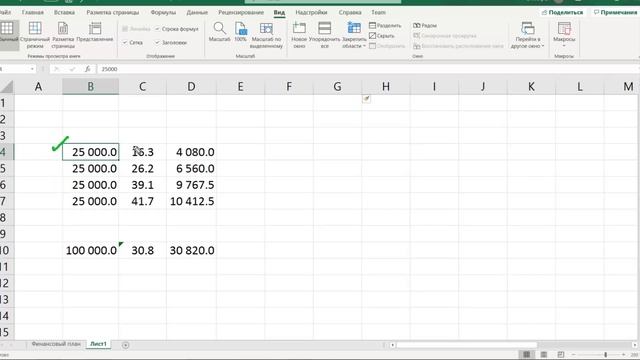Click the paste options icon near column H
640x360 pixels.
coord(366,99)
